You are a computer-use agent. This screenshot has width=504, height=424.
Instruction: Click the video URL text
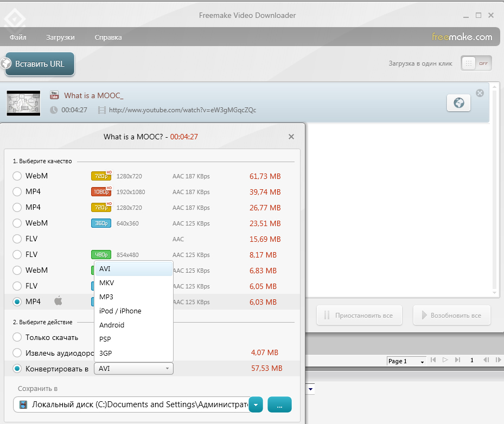click(183, 110)
